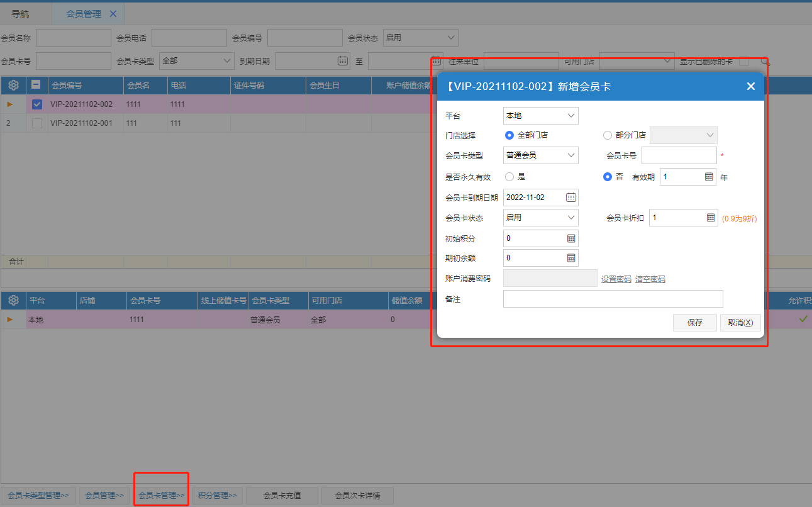
Task: Toggle 显示已删除的卡 checkbox
Action: (x=743, y=62)
